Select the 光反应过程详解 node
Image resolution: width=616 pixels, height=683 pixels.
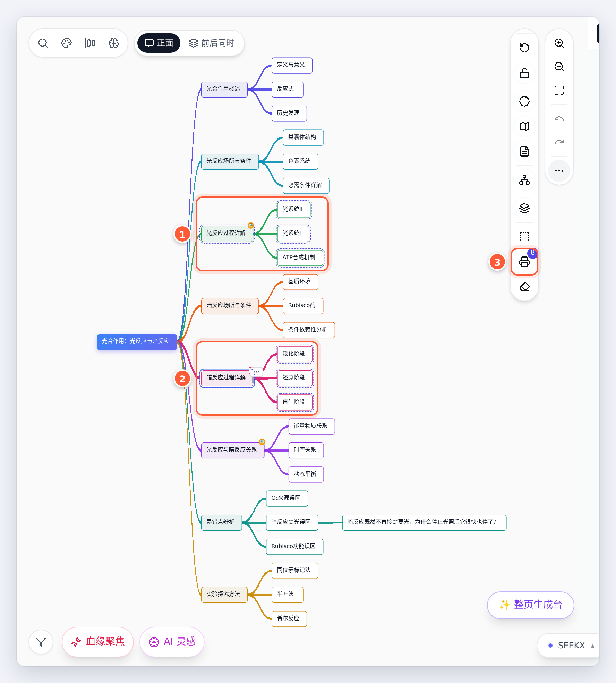coord(227,234)
